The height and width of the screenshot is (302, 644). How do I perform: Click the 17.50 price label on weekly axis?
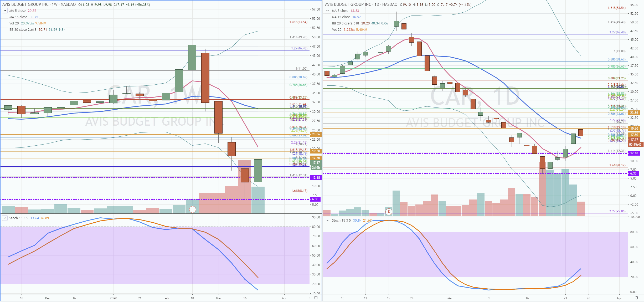316,158
